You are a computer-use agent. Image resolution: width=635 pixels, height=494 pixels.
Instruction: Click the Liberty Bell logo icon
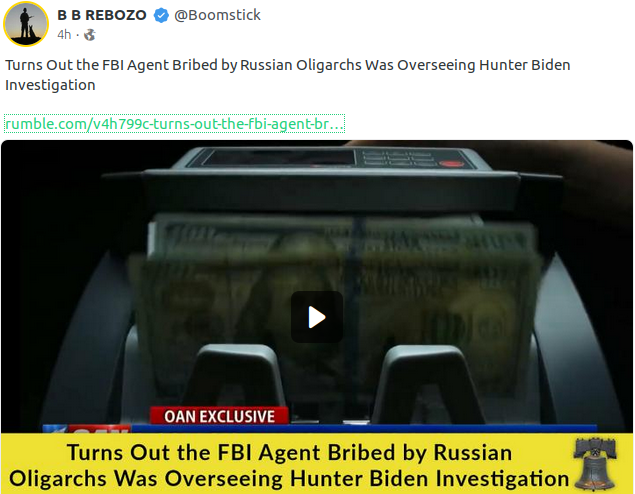[595, 464]
